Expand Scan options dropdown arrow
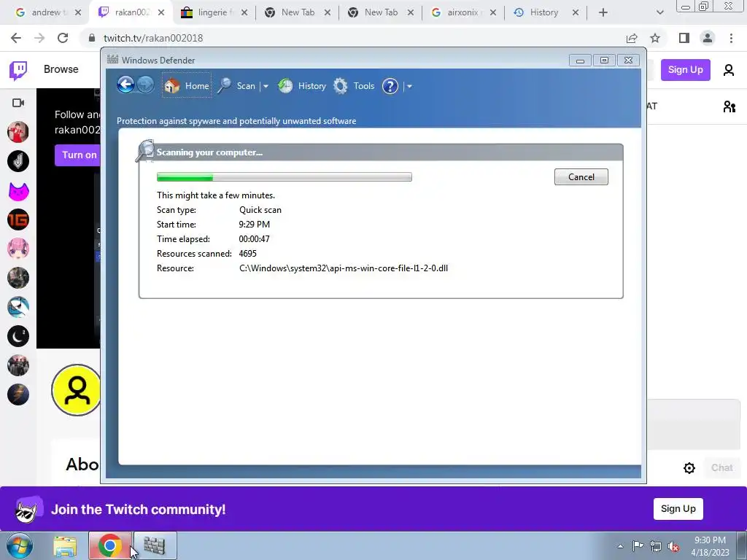This screenshot has height=560, width=747. (x=266, y=86)
